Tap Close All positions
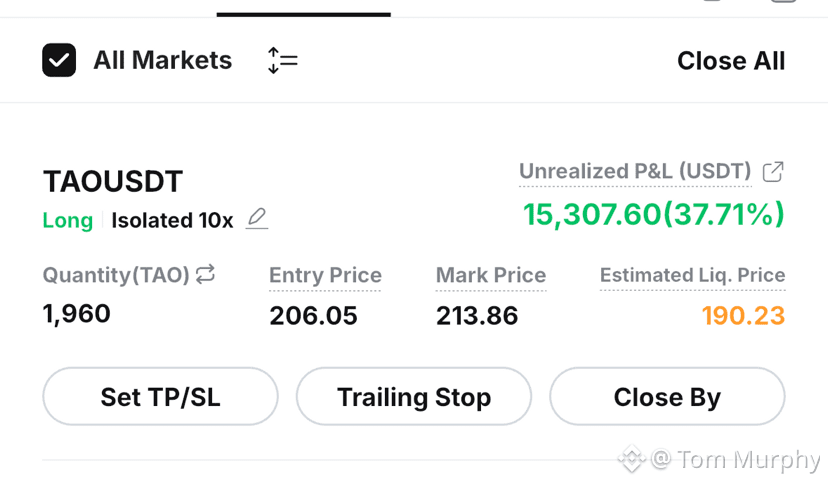 tap(731, 61)
